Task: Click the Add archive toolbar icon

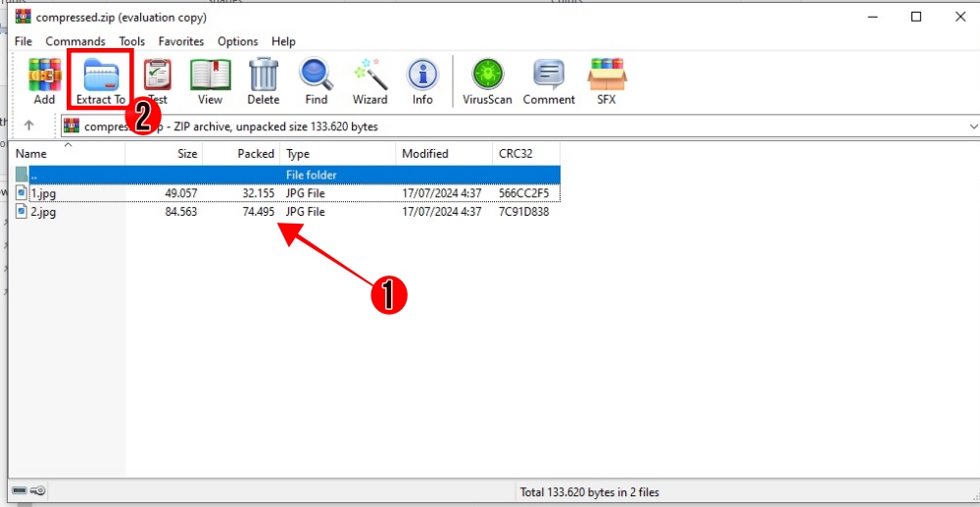Action: (x=44, y=75)
